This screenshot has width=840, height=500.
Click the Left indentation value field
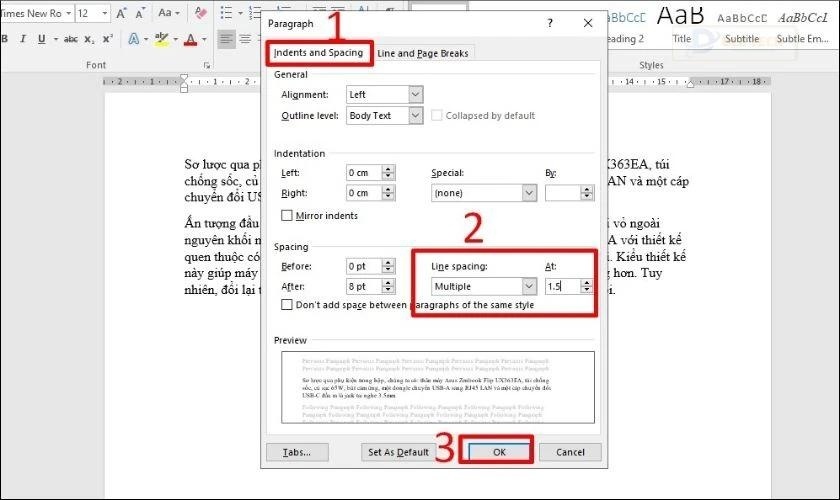364,173
